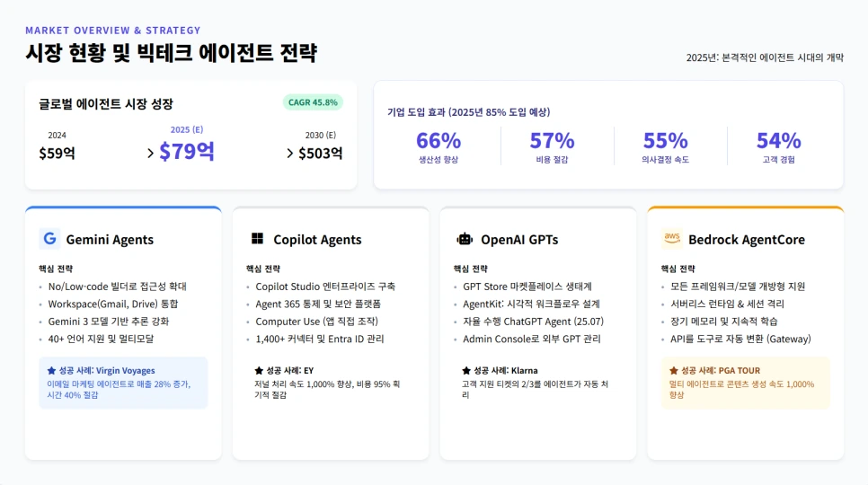Click the chevron arrow before $503억
Image resolution: width=868 pixels, height=485 pixels.
(x=290, y=154)
